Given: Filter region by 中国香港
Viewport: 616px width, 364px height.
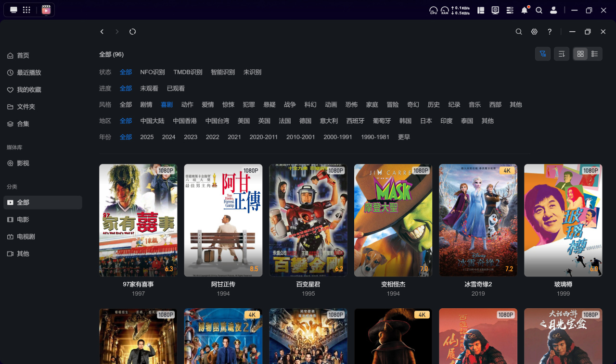Looking at the screenshot, I should 185,121.
